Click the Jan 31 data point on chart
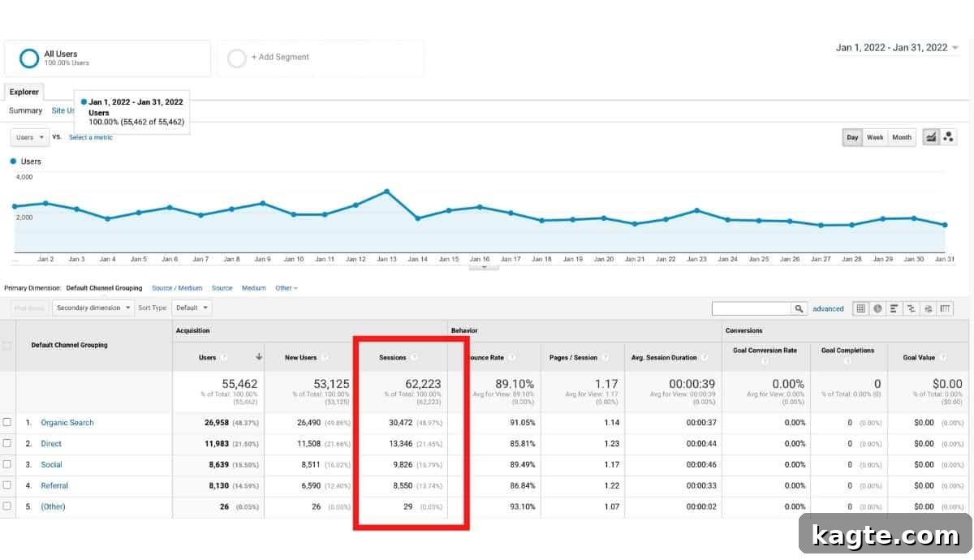 point(945,225)
